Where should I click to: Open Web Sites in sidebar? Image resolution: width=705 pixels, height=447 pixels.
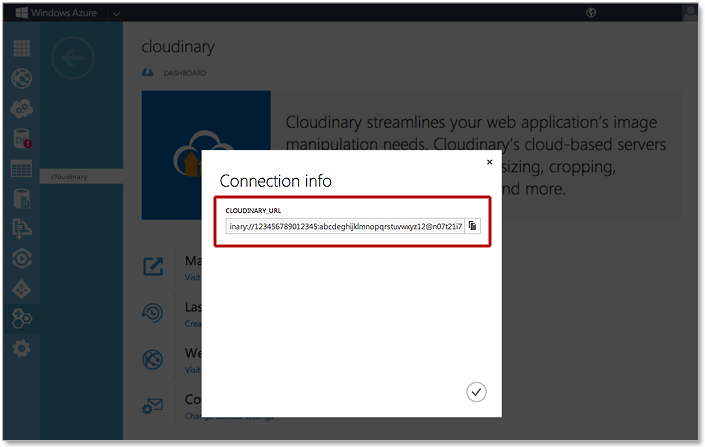(x=22, y=78)
